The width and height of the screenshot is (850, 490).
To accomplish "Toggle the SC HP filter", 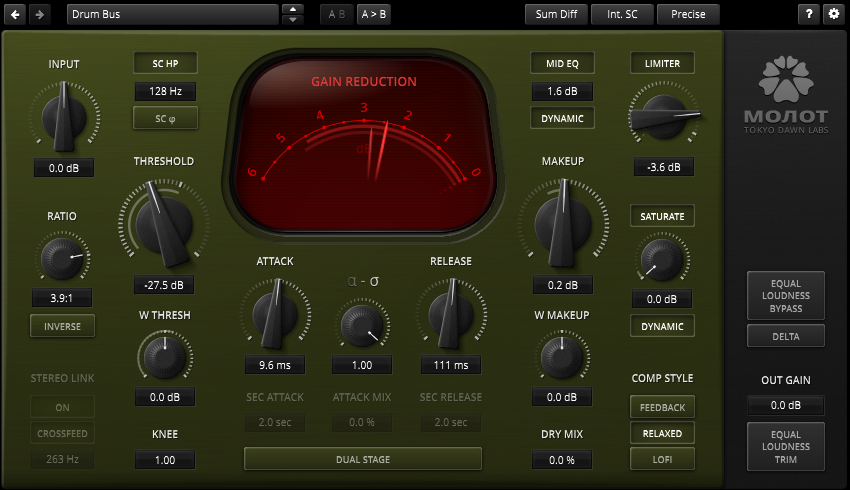I will click(165, 63).
